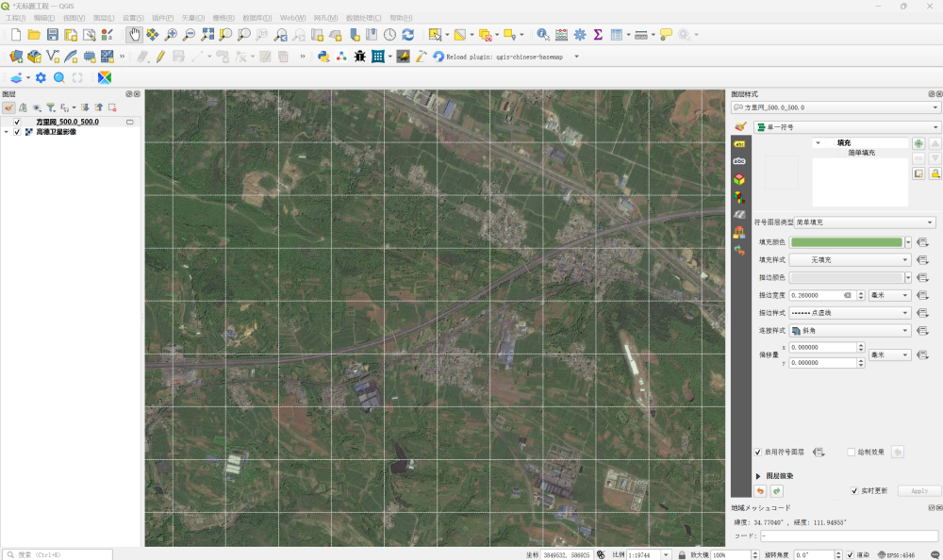Create a new project with the blank page icon
Viewport: 943px width, 560px height.
(x=16, y=35)
